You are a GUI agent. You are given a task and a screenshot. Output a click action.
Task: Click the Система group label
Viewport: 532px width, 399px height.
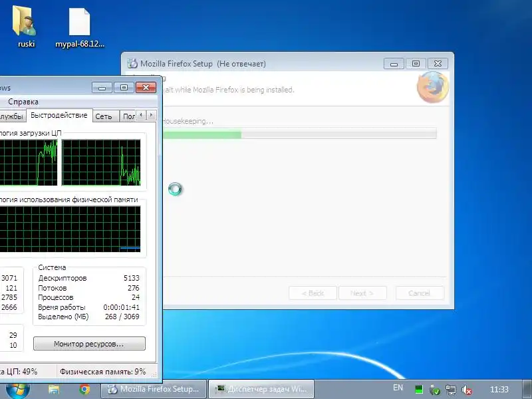(x=52, y=267)
